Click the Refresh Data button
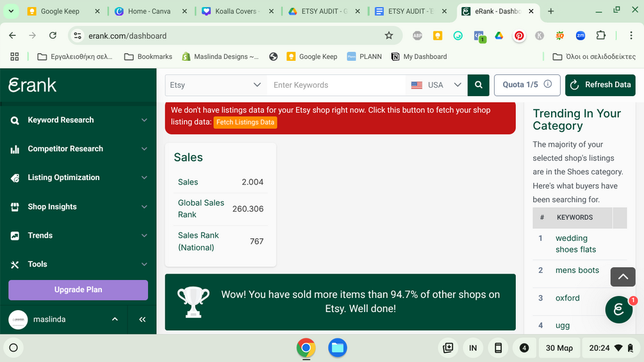644x362 pixels. click(x=600, y=85)
